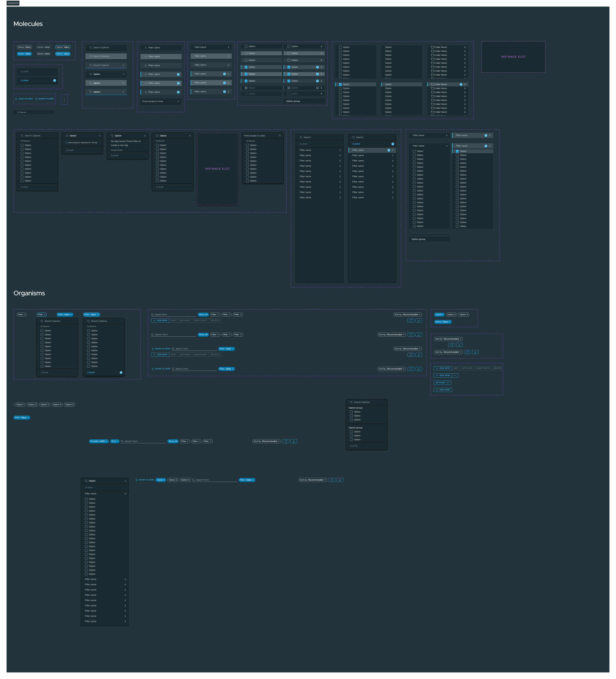Uncheck the checked Option atop expanded Filter name list
Screen dimensions: 616x679
pos(457,151)
